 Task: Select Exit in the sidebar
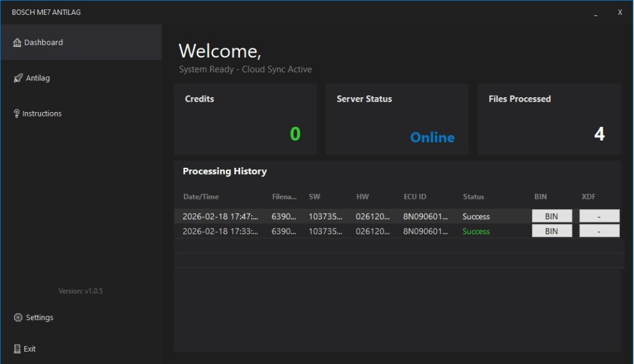(81, 349)
